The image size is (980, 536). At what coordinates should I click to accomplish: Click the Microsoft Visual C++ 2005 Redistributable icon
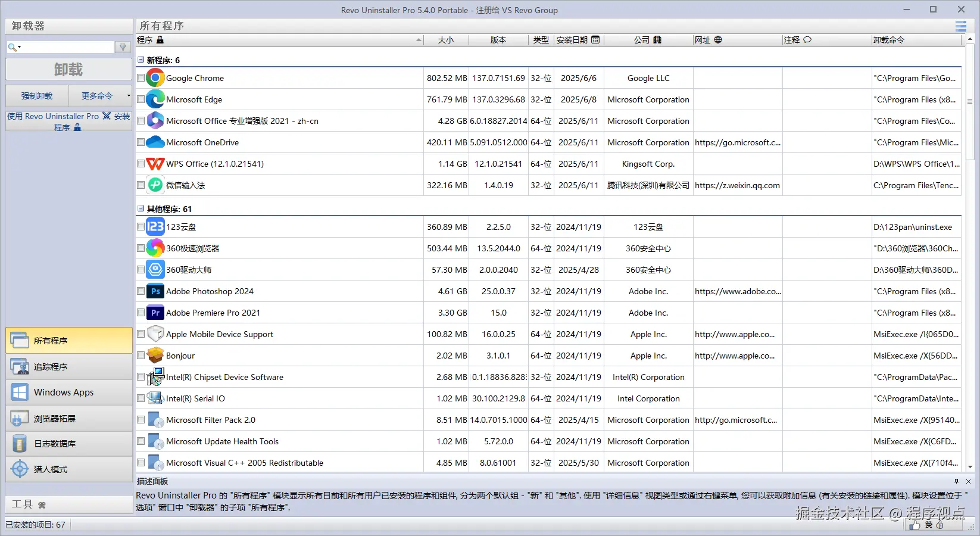click(155, 463)
